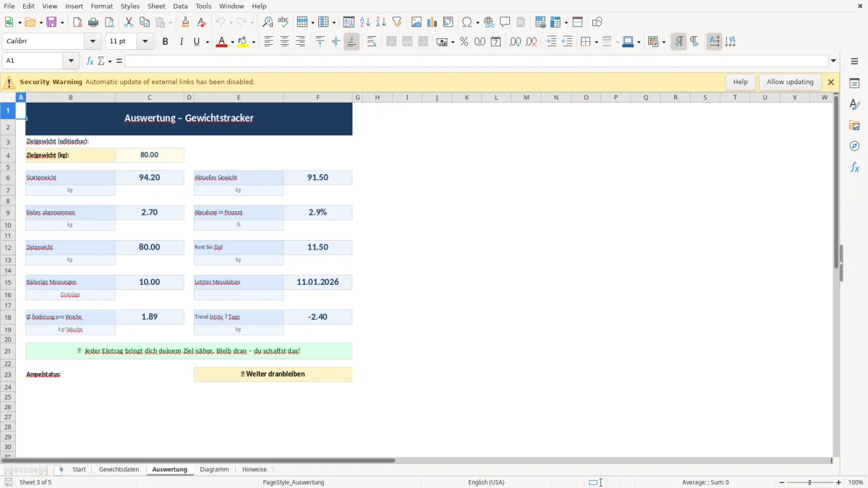
Task: Open the Sort dialog icon
Action: (349, 22)
